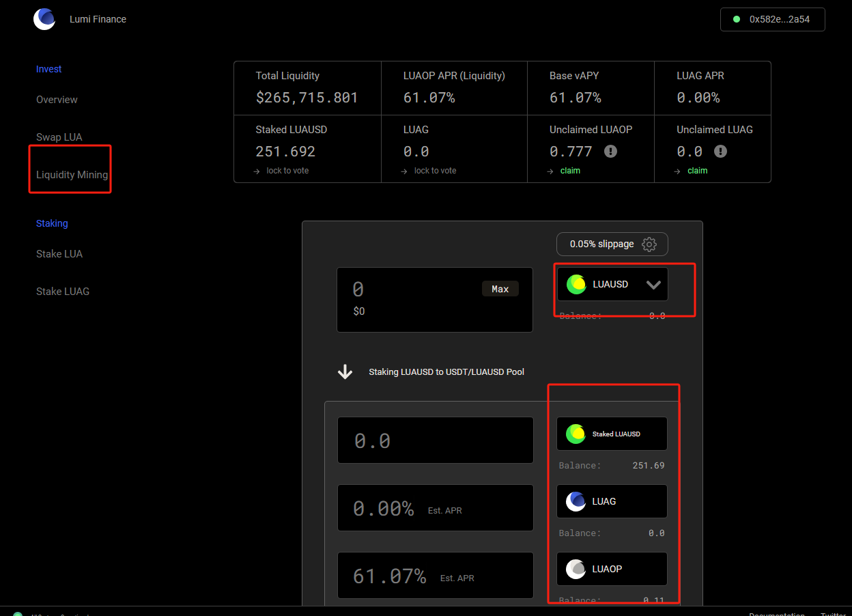The width and height of the screenshot is (852, 616).
Task: Navigate to Stake LUA
Action: pos(59,254)
